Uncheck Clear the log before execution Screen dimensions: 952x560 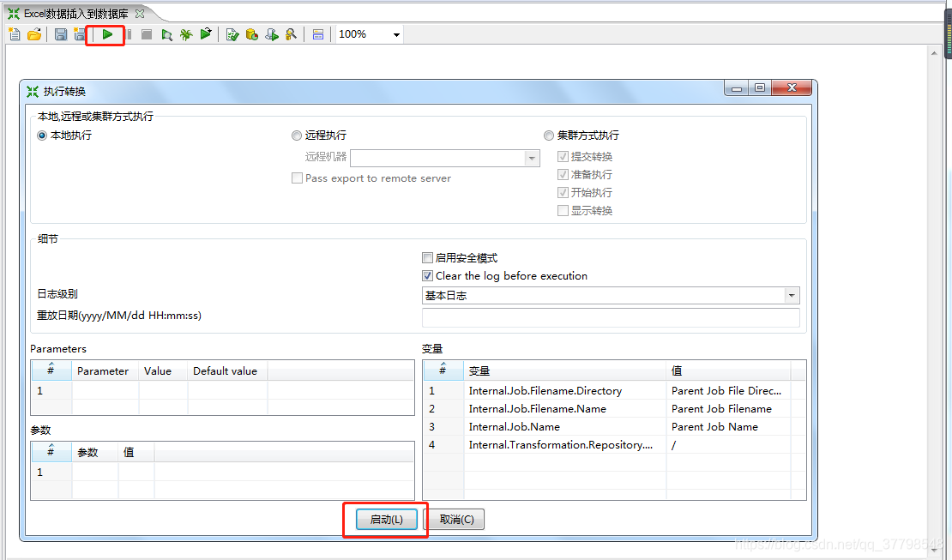(x=427, y=276)
